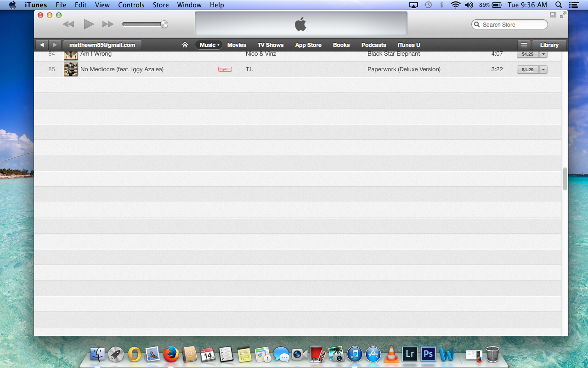Screen dimensions: 588x368
Task: Open Spotlight search magnifier icon
Action: pyautogui.click(x=559, y=5)
